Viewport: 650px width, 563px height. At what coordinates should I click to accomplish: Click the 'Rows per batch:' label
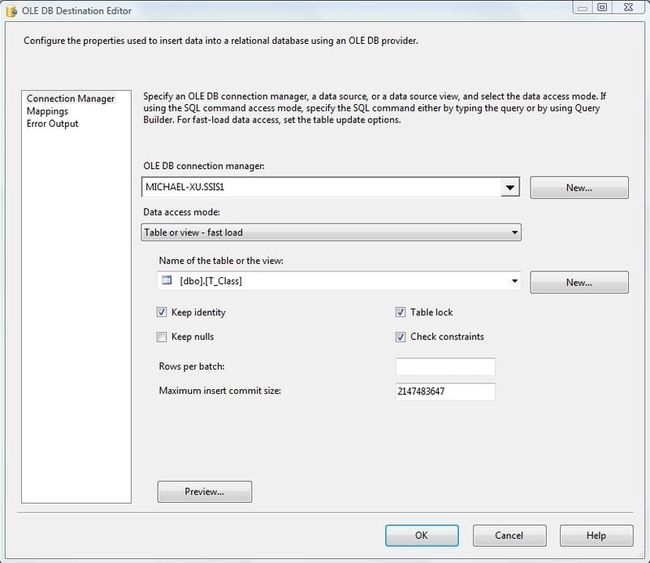coord(192,366)
